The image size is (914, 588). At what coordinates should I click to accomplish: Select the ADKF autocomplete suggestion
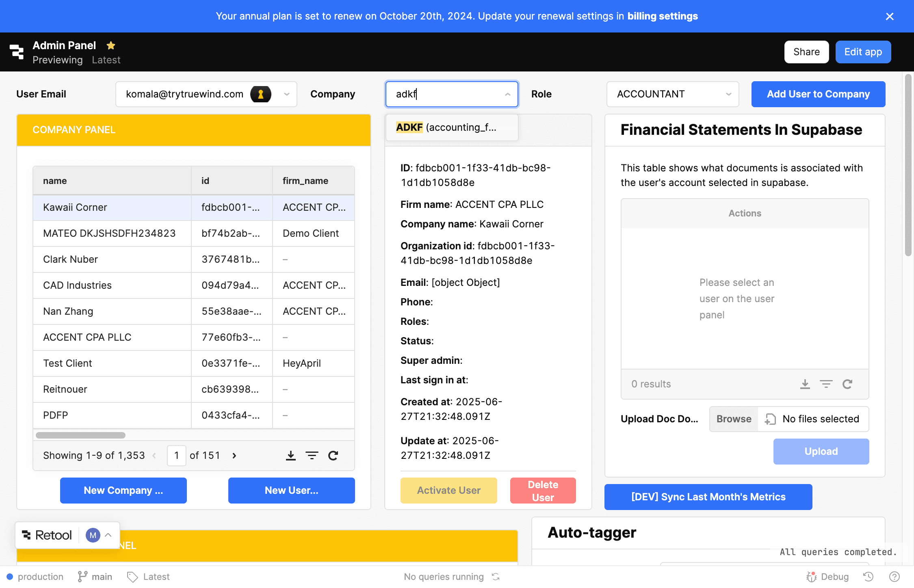point(451,127)
